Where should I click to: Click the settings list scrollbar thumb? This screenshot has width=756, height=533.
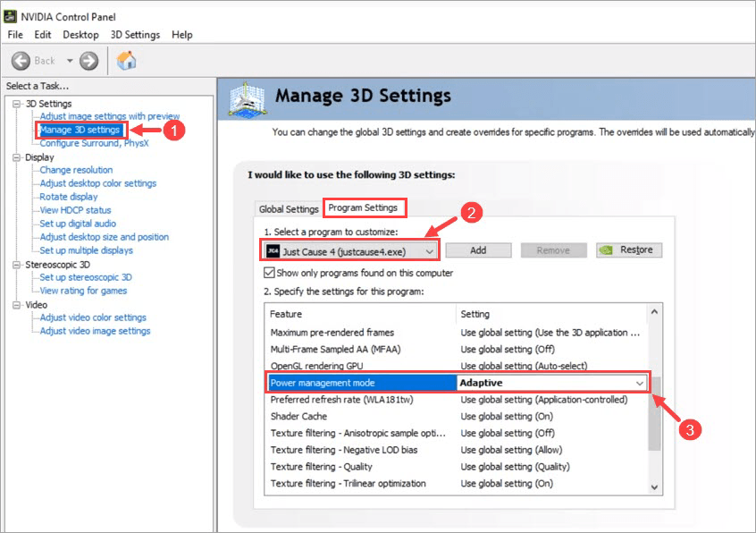point(654,413)
